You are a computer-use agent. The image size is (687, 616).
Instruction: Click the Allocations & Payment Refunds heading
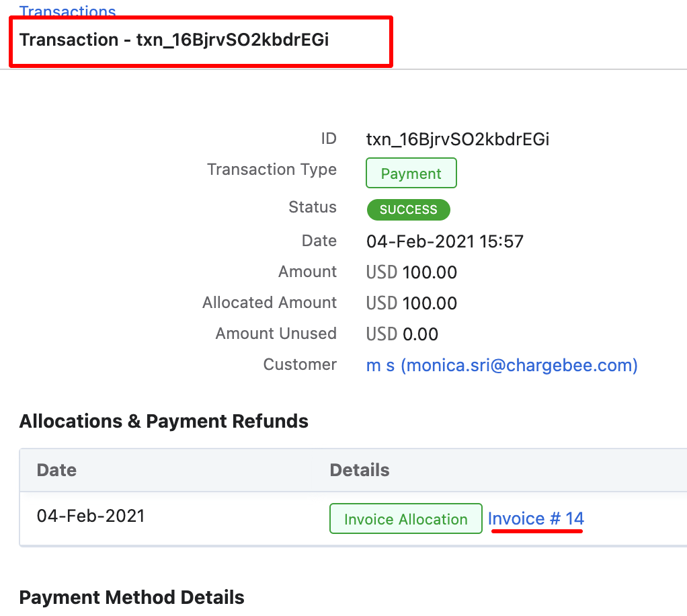click(x=163, y=422)
